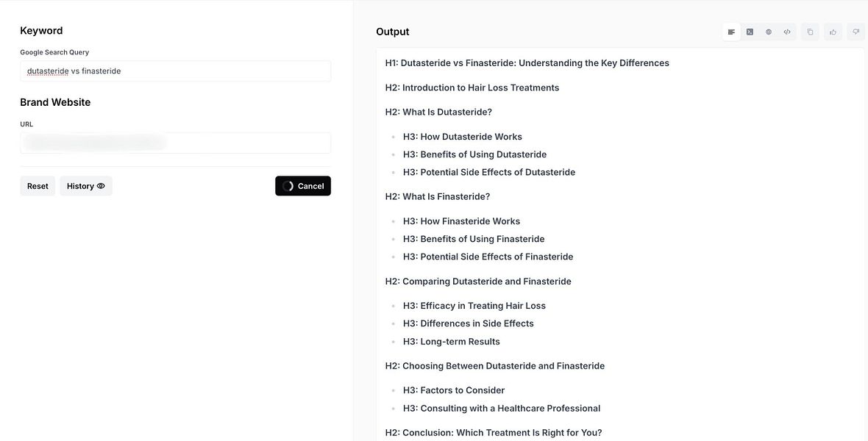Click 'H3: Long-term Results' bullet item

point(451,341)
